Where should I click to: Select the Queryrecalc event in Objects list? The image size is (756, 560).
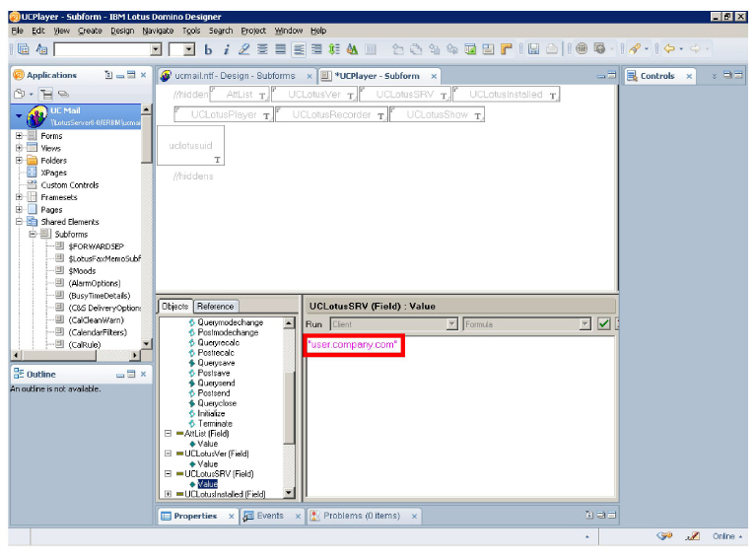click(219, 342)
